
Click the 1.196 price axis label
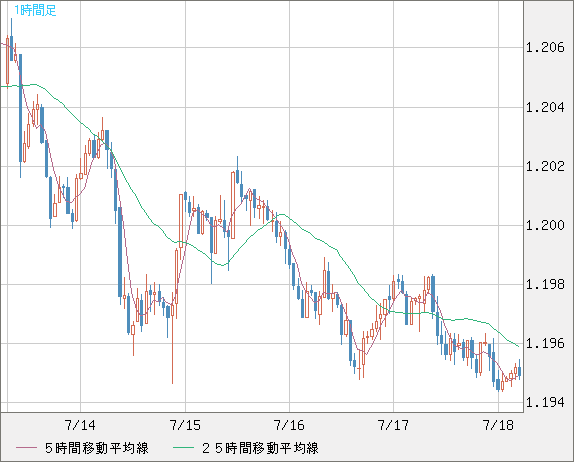click(545, 344)
